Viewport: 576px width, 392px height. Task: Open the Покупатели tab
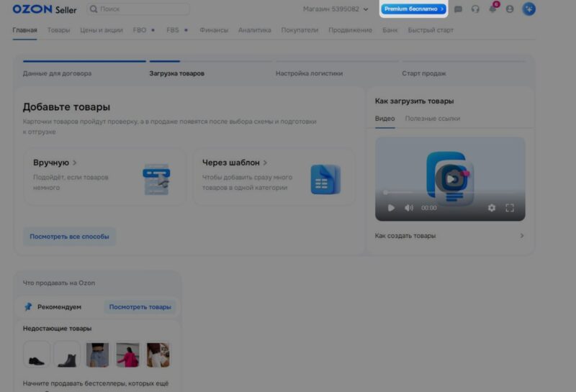coord(300,30)
